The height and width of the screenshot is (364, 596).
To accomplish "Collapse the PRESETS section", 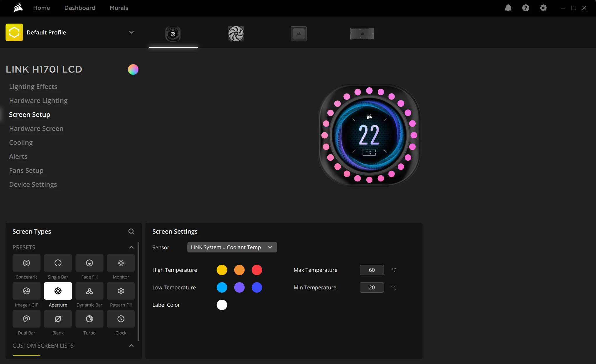I will (x=131, y=247).
